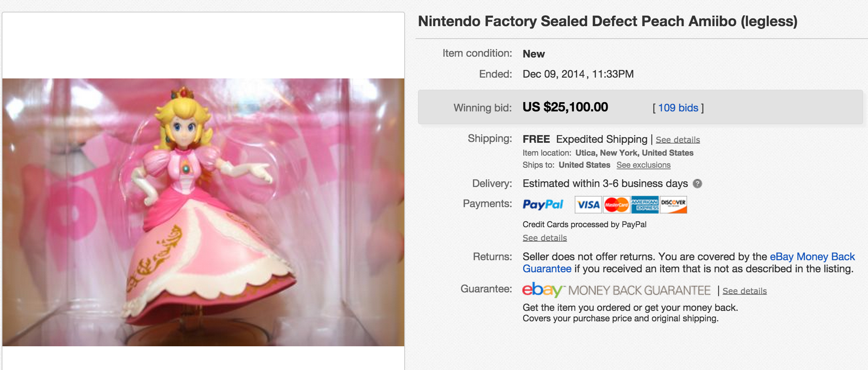The width and height of the screenshot is (868, 370).
Task: Click the winning bid price US $25,100.00
Action: [x=565, y=107]
